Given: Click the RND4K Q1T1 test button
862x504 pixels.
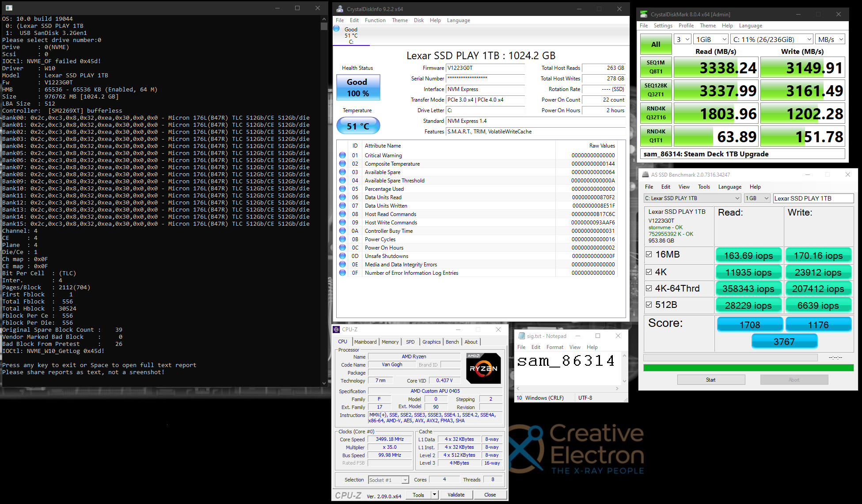Looking at the screenshot, I should [x=656, y=136].
